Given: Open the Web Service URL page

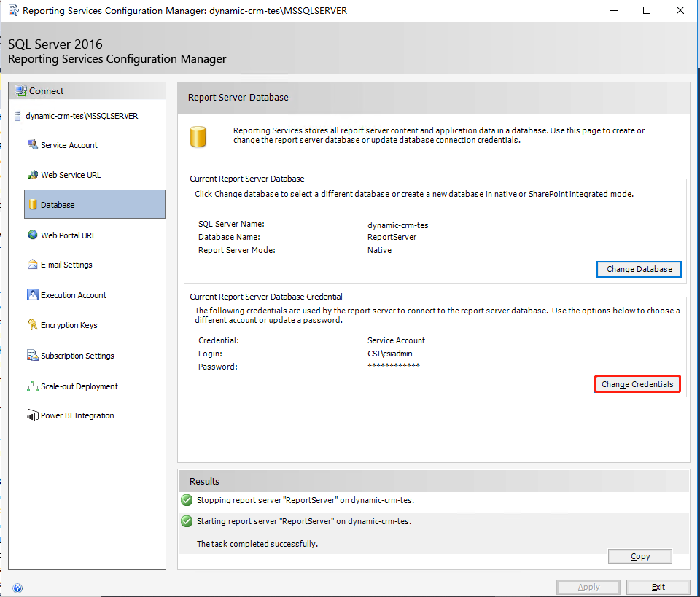Looking at the screenshot, I should [x=71, y=175].
